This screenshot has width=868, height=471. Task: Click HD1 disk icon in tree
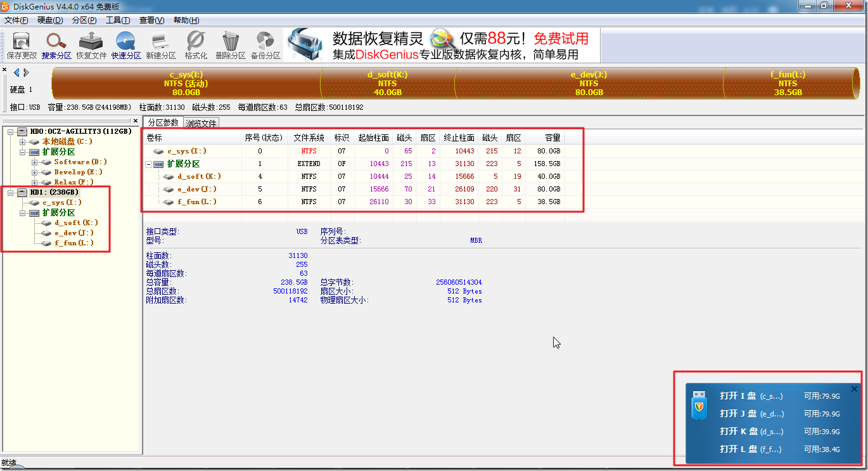coord(22,192)
